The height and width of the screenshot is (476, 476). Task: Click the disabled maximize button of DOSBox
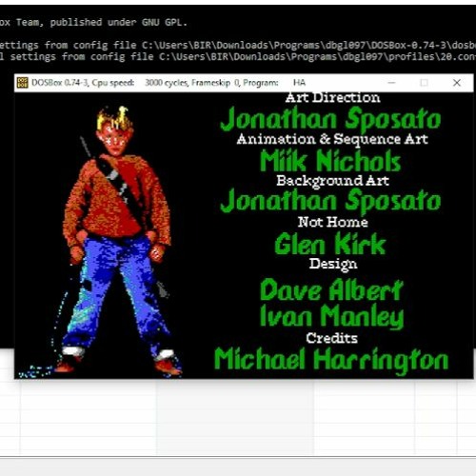pos(424,83)
